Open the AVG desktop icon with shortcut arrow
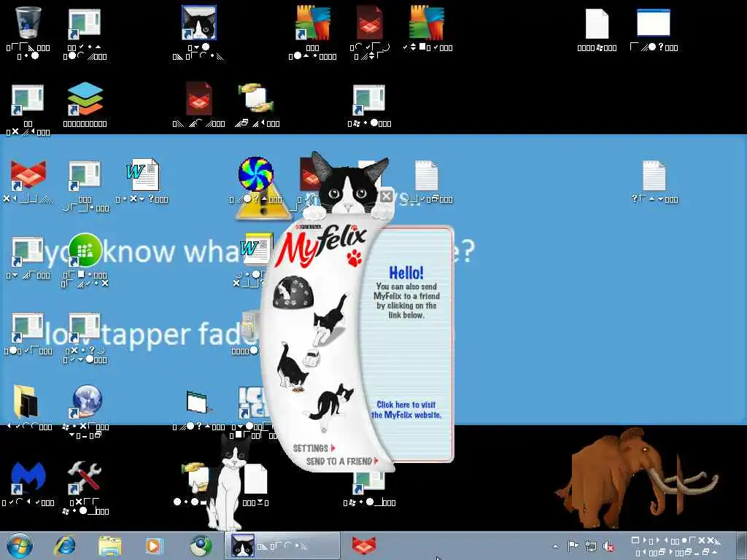 tap(312, 23)
